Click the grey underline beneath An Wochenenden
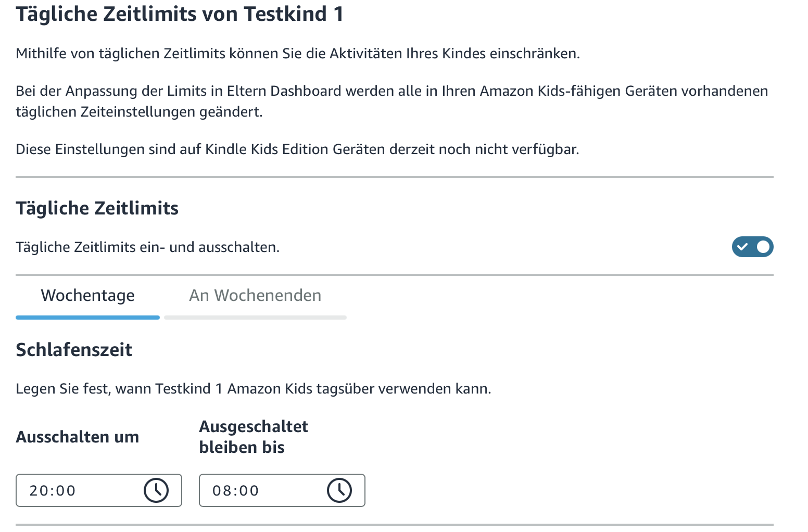 (255, 317)
